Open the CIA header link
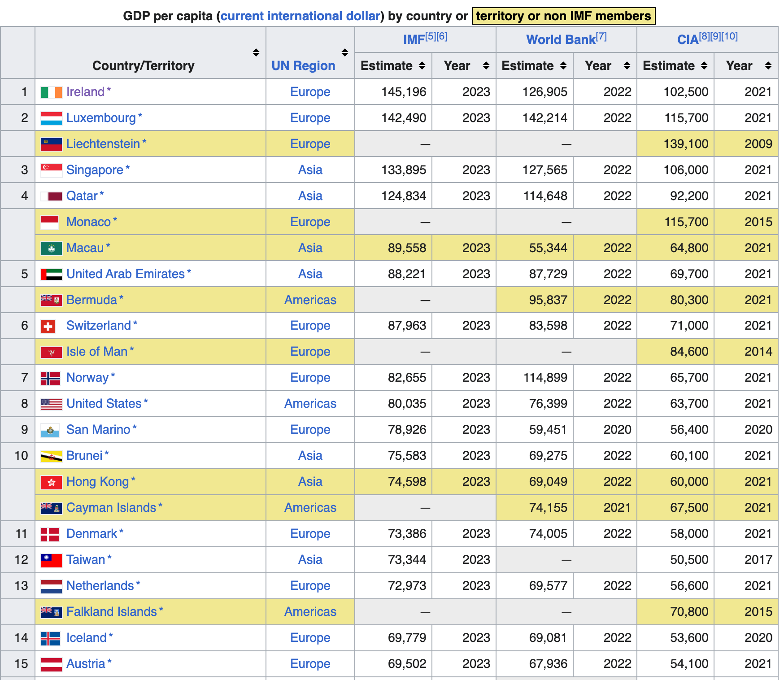Viewport: 784px width, 680px height. click(688, 39)
